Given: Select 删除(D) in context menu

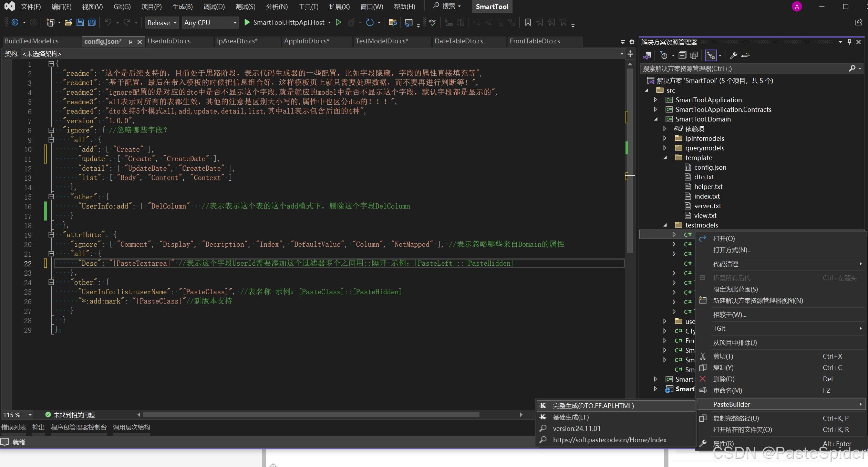Looking at the screenshot, I should (781, 379).
